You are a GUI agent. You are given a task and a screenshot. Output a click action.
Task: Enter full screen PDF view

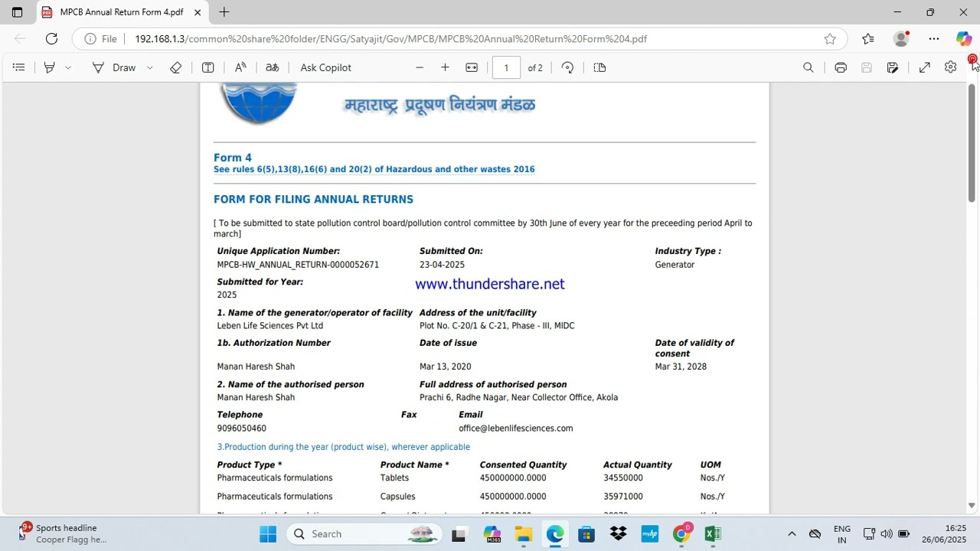(x=925, y=67)
